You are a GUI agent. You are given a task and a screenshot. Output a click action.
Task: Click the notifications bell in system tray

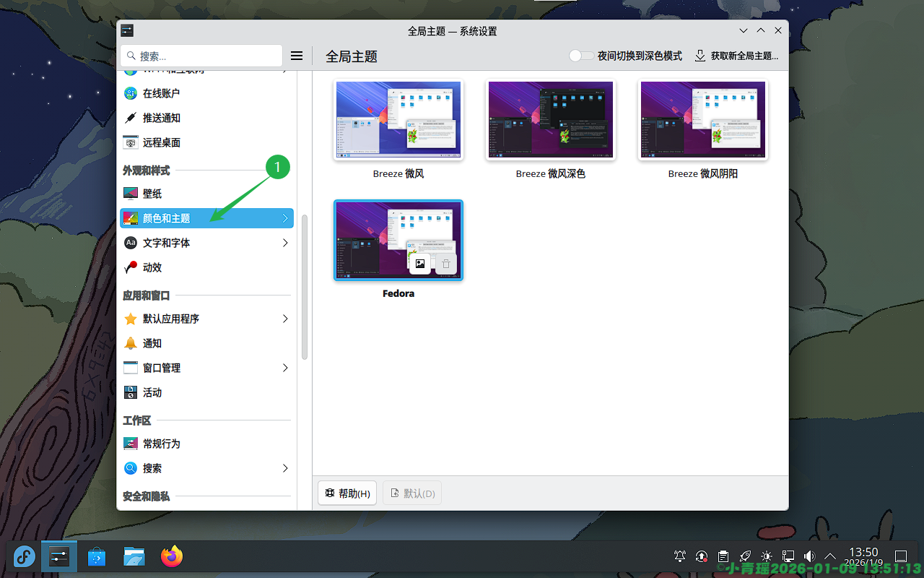point(680,556)
